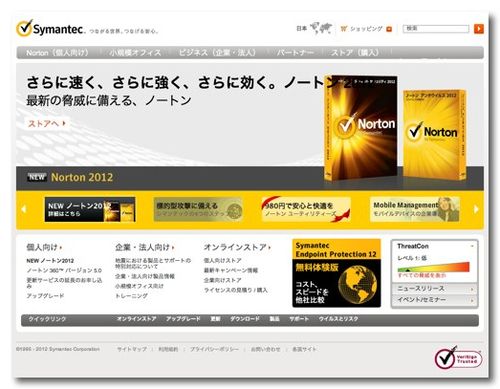This screenshot has height=389, width=500.
Task: Click the orange icon after ショッピング
Action: click(x=389, y=29)
